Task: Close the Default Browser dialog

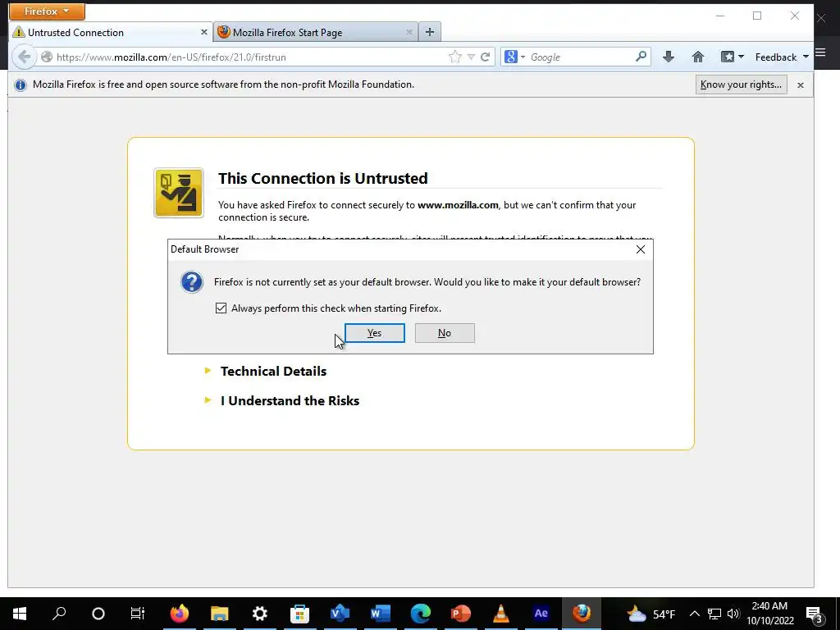Action: point(640,249)
